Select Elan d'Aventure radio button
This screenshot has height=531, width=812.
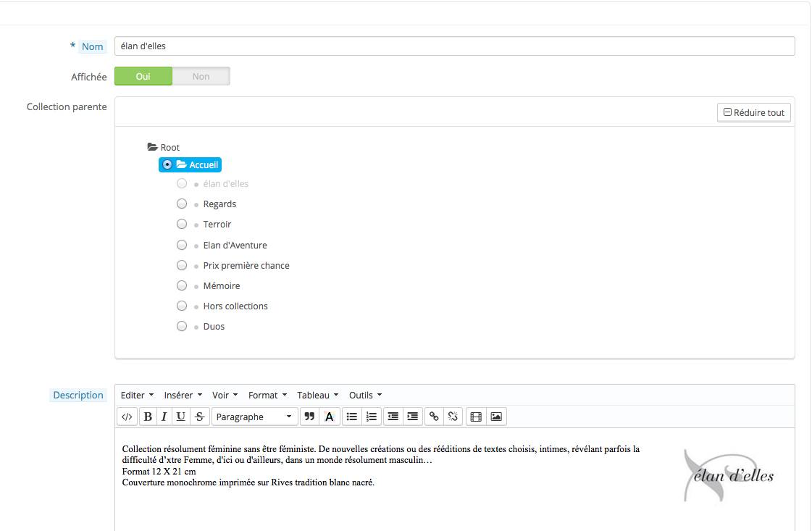182,245
